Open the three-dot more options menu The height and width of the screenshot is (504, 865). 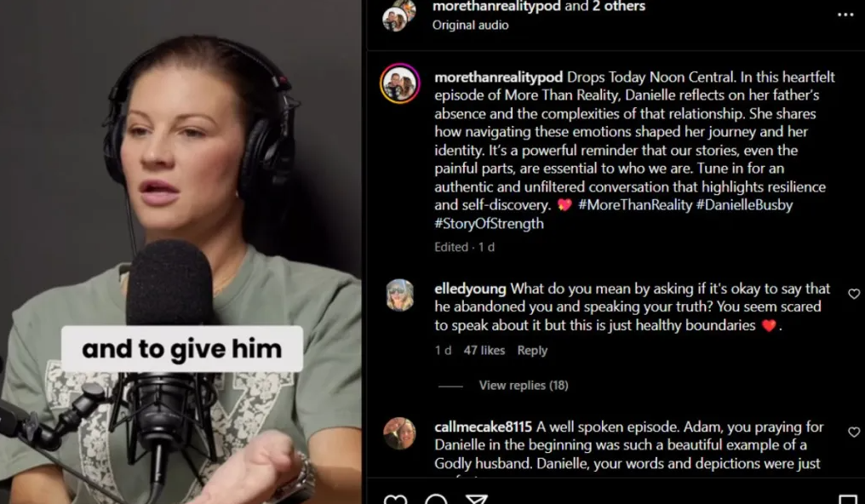(x=845, y=14)
